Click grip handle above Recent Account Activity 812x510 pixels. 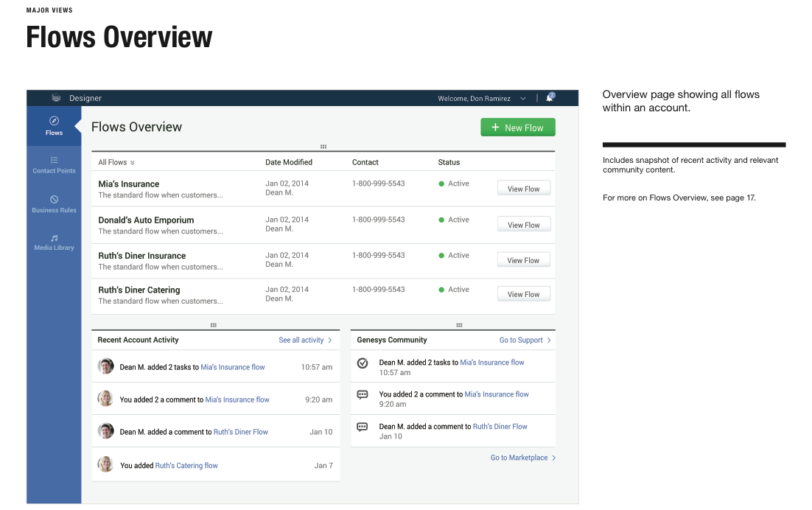click(214, 325)
